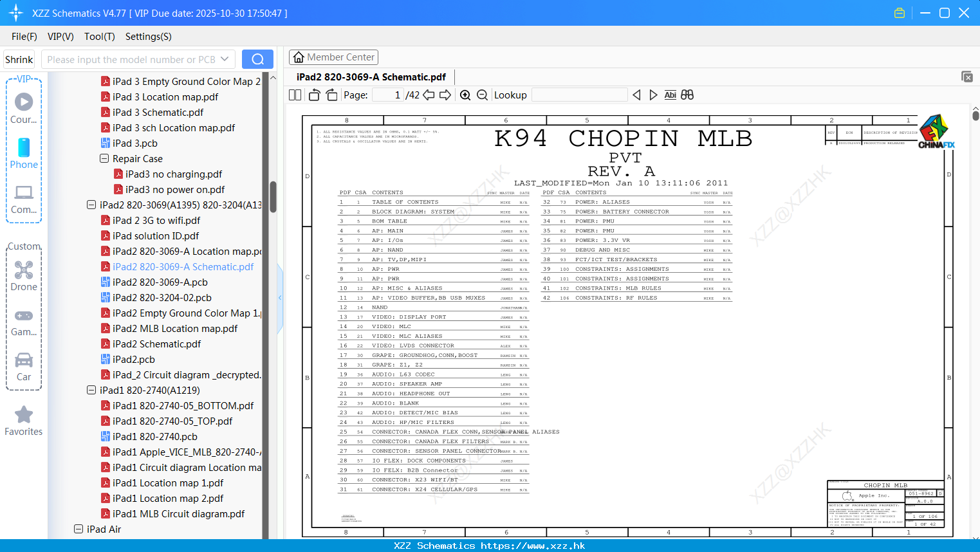Collapse the sidebar with the splitter handle
Image resolution: width=980 pixels, height=552 pixels.
click(x=280, y=297)
